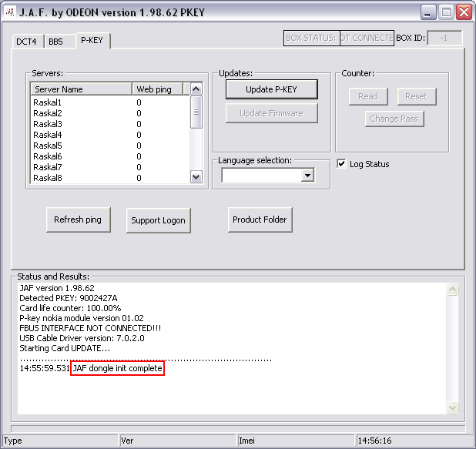The image size is (476, 449).
Task: Click the J.A.F. application icon in title bar
Action: click(x=12, y=12)
